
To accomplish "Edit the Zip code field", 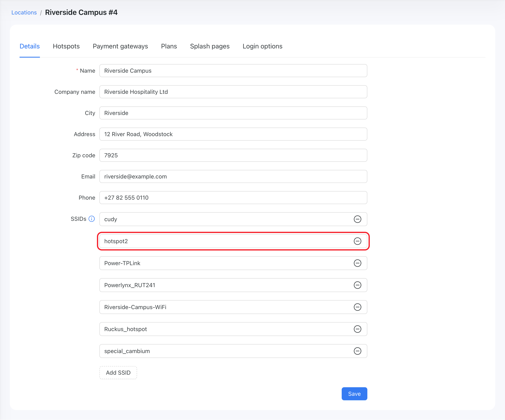I will 233,155.
